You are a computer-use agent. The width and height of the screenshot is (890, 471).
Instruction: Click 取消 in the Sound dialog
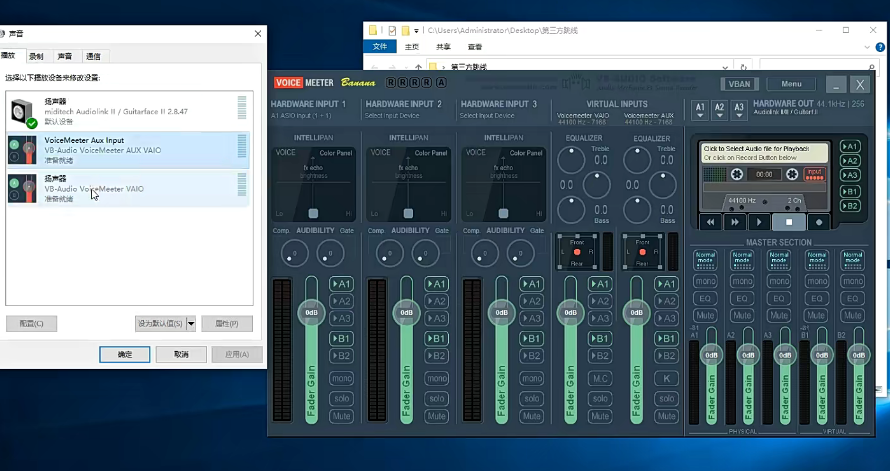[x=181, y=354]
